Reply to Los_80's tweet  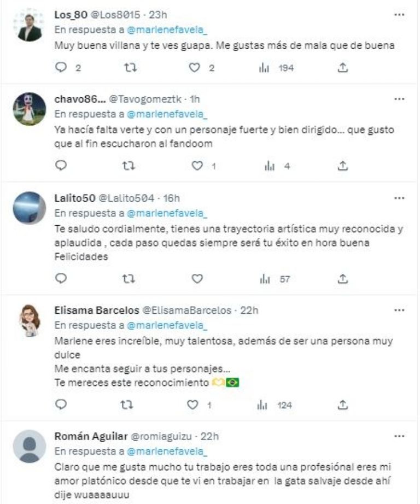(x=61, y=68)
